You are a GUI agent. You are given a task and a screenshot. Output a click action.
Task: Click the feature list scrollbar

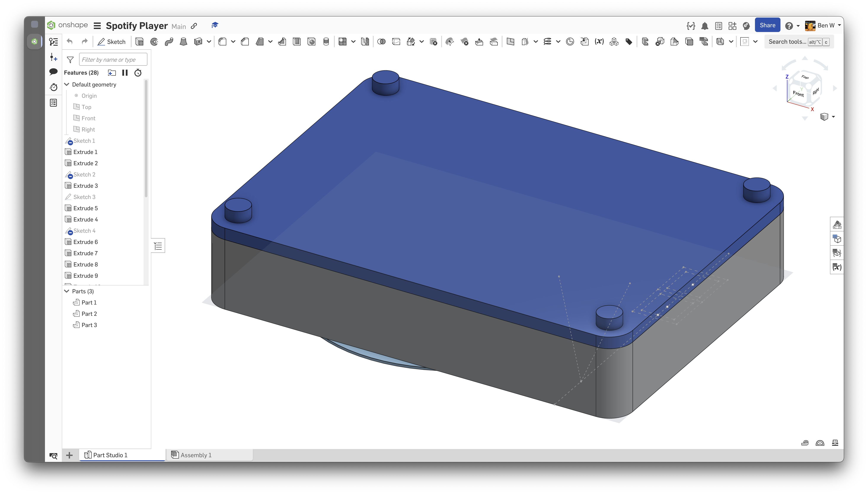click(146, 139)
